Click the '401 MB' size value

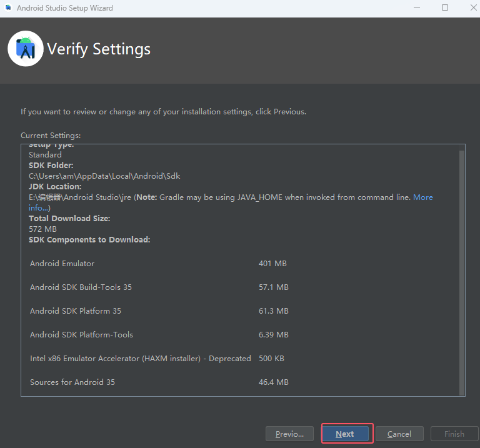pos(272,264)
